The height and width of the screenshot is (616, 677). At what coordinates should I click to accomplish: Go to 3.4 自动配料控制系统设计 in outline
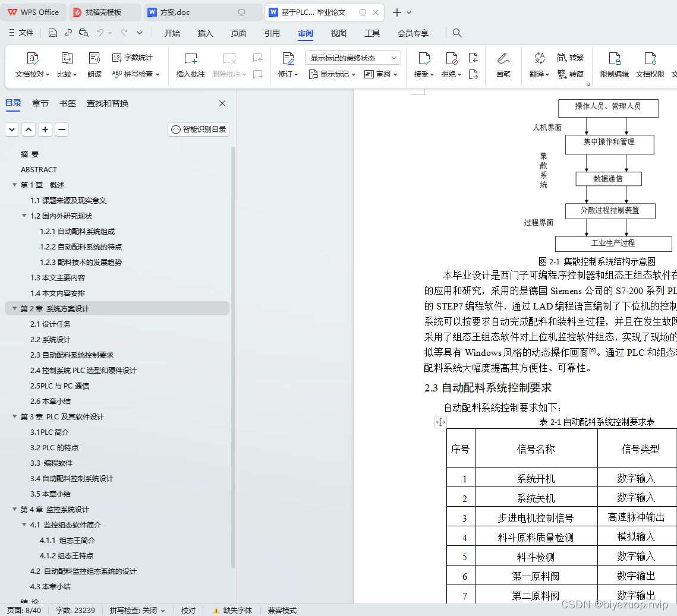72,478
